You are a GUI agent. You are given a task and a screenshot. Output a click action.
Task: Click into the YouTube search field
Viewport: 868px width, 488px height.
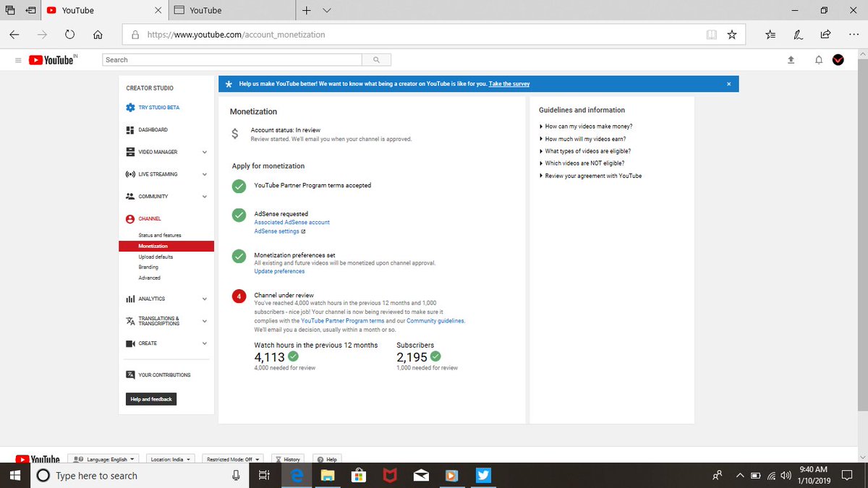tap(231, 60)
